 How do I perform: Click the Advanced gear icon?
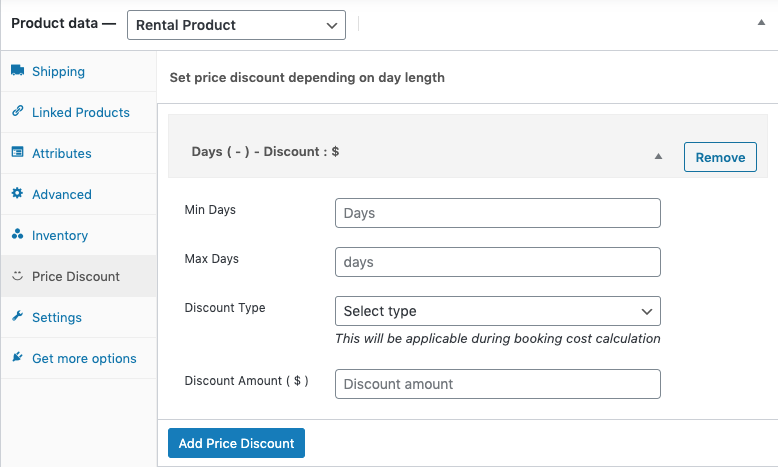tap(18, 194)
